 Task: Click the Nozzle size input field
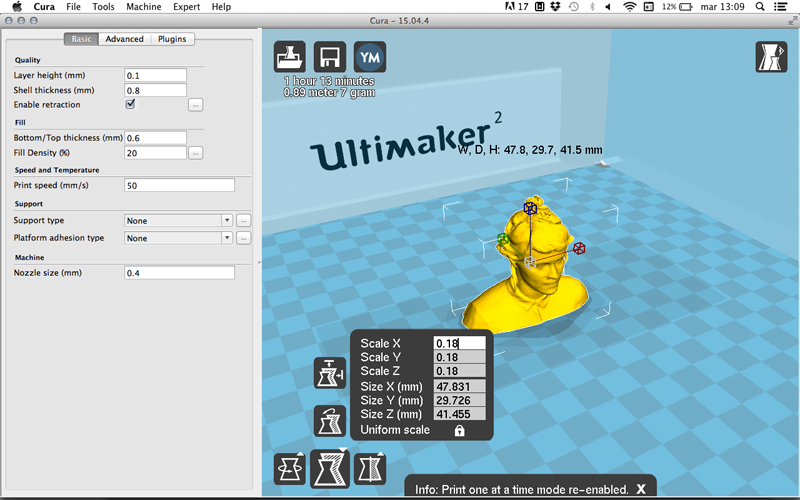pos(180,272)
